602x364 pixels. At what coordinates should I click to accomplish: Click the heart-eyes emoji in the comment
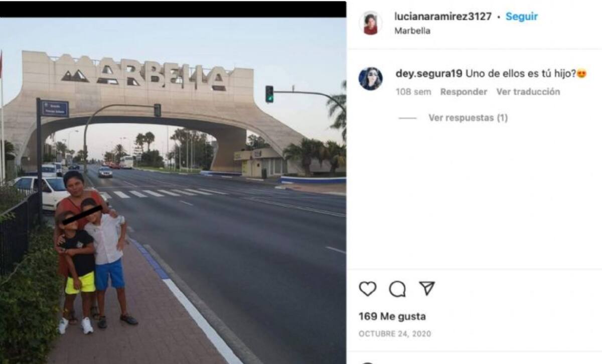[x=581, y=74]
